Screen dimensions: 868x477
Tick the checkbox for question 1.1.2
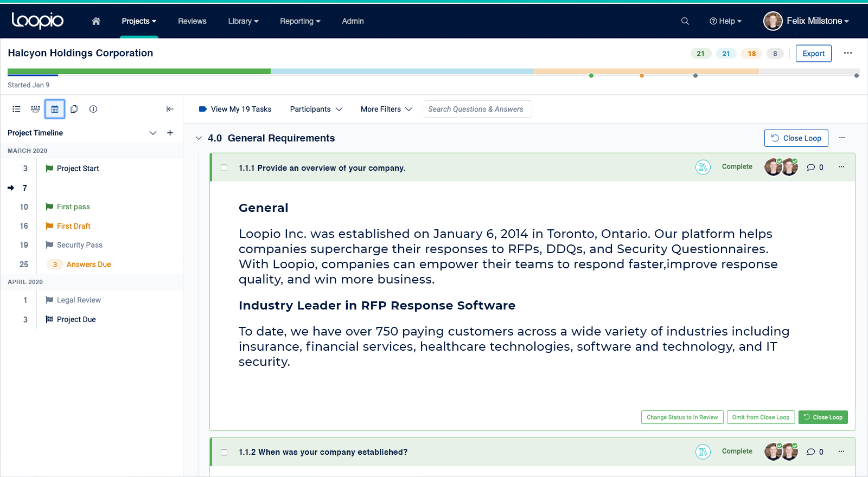point(224,452)
